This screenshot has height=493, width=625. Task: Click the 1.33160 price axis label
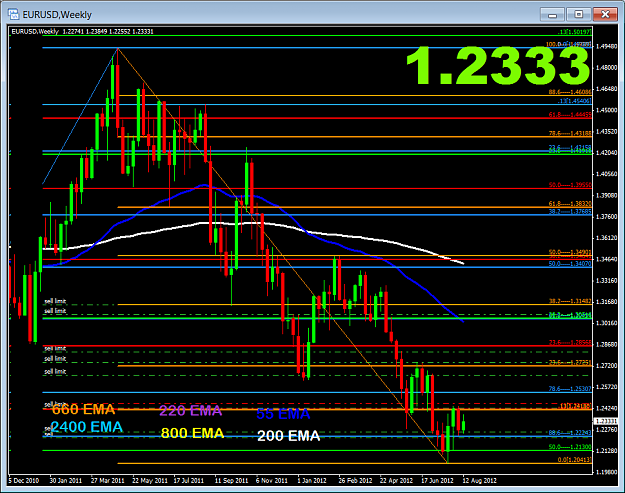point(607,281)
